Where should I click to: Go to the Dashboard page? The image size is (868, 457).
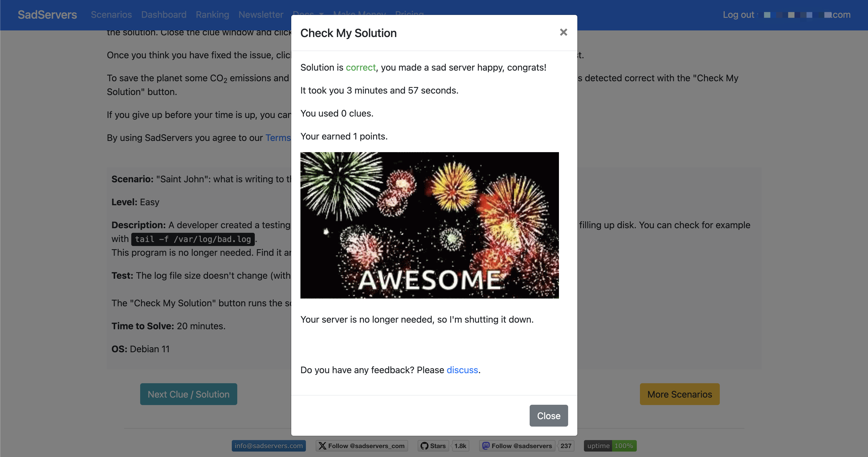point(164,14)
